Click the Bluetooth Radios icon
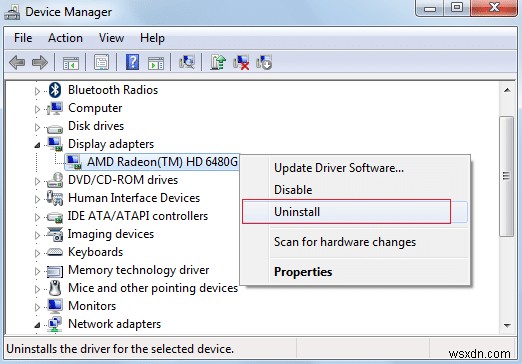The width and height of the screenshot is (522, 364). point(55,90)
